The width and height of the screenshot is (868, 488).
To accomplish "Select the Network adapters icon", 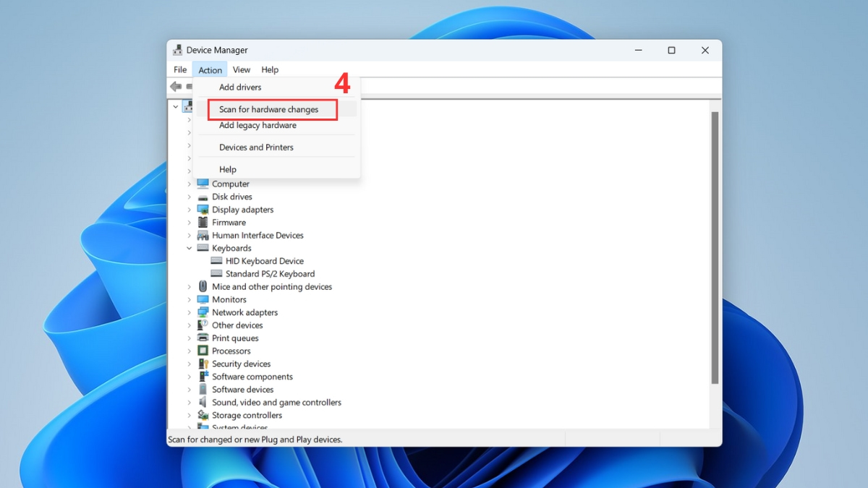I will click(x=203, y=312).
